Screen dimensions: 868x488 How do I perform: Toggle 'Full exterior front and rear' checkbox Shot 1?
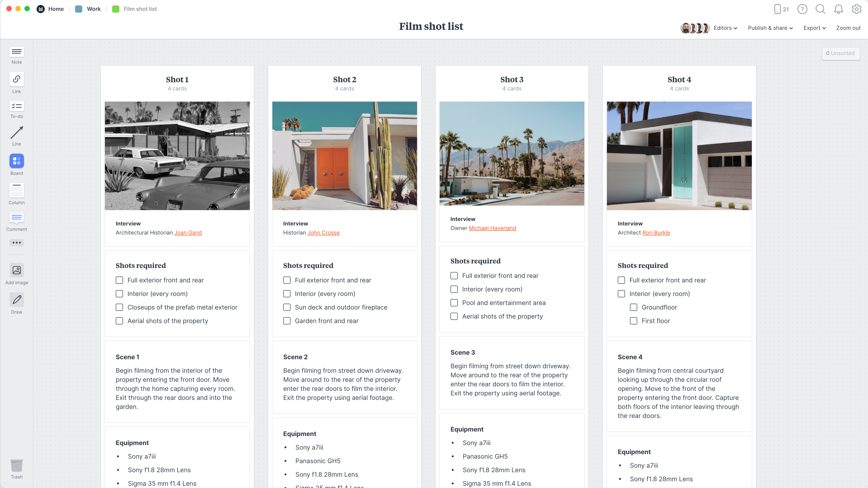pos(119,279)
